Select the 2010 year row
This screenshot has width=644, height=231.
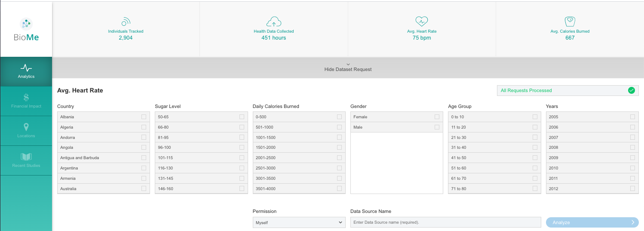tap(592, 168)
